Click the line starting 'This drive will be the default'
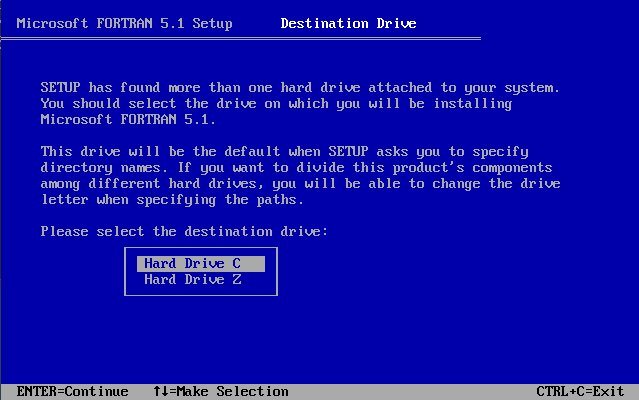This screenshot has width=639, height=400. click(284, 152)
